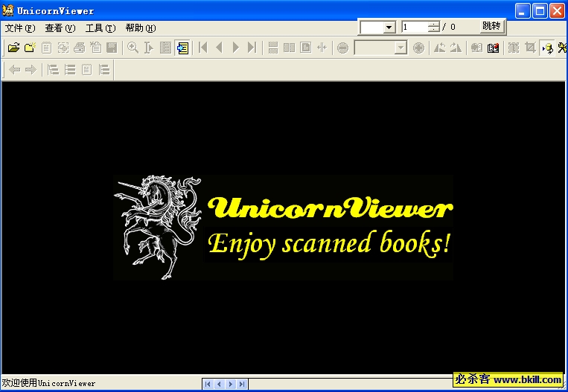
Task: Rotate page counterclockwise
Action: (x=439, y=48)
